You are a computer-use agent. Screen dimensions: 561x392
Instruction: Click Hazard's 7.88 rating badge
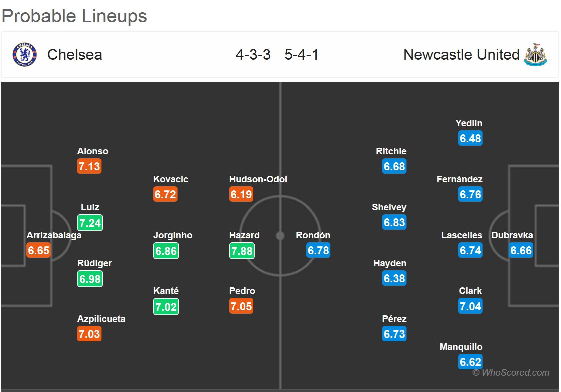click(242, 251)
